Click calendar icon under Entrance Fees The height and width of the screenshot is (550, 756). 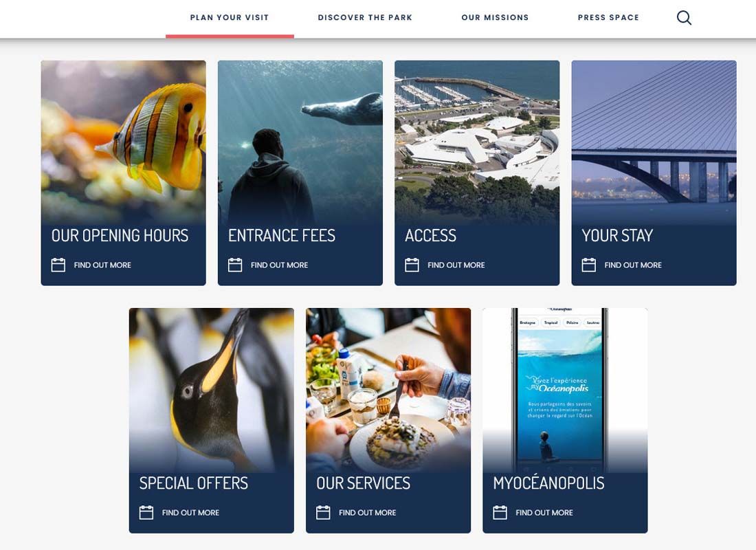pyautogui.click(x=235, y=265)
